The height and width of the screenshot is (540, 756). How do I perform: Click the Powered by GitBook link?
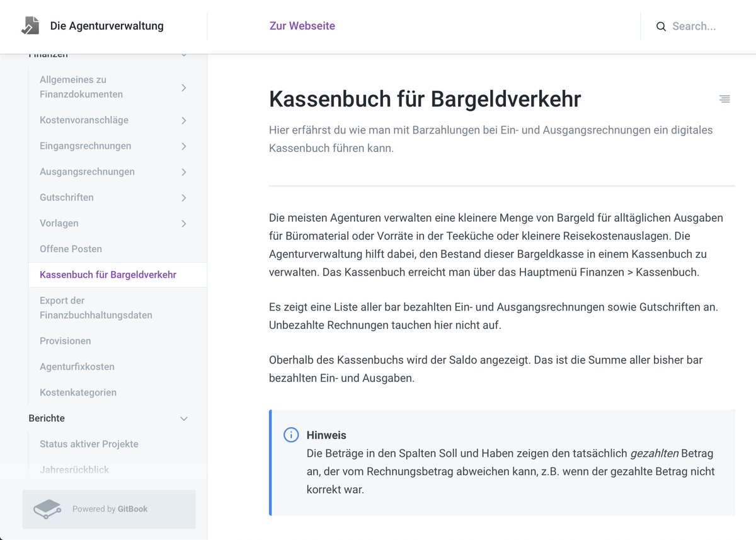coord(109,509)
